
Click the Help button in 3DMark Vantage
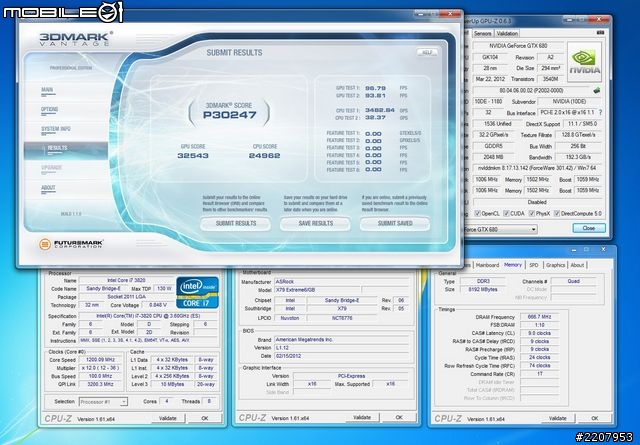pos(427,53)
